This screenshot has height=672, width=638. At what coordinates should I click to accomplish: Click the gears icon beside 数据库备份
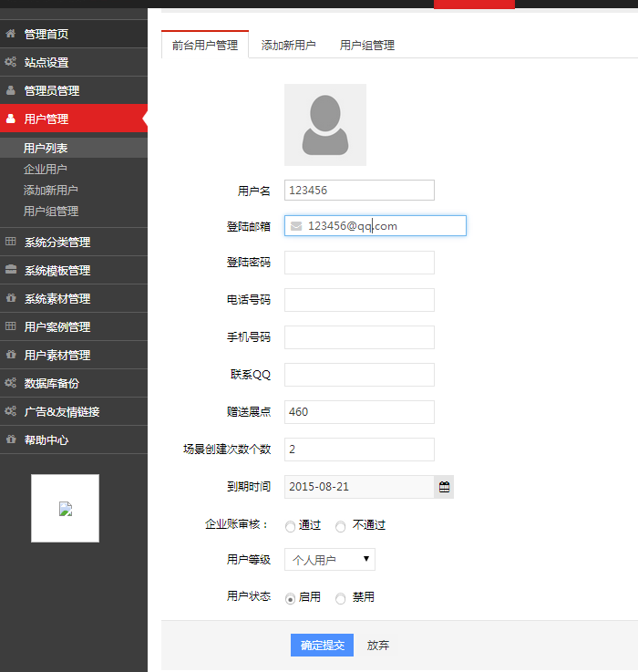[x=11, y=383]
